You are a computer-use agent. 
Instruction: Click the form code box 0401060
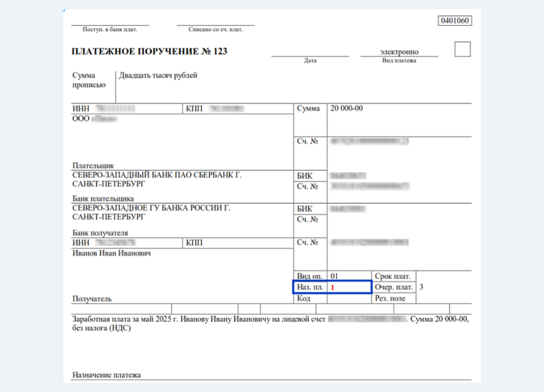click(x=455, y=21)
